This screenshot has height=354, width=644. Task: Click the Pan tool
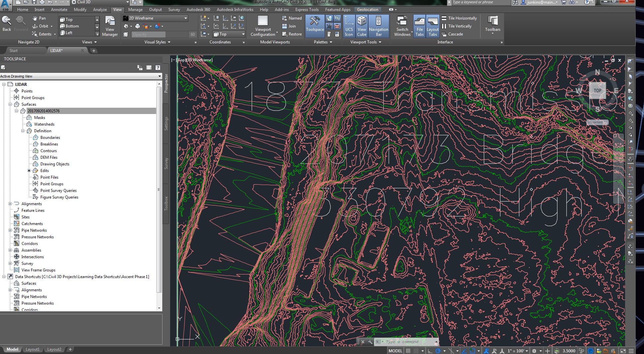coord(39,18)
